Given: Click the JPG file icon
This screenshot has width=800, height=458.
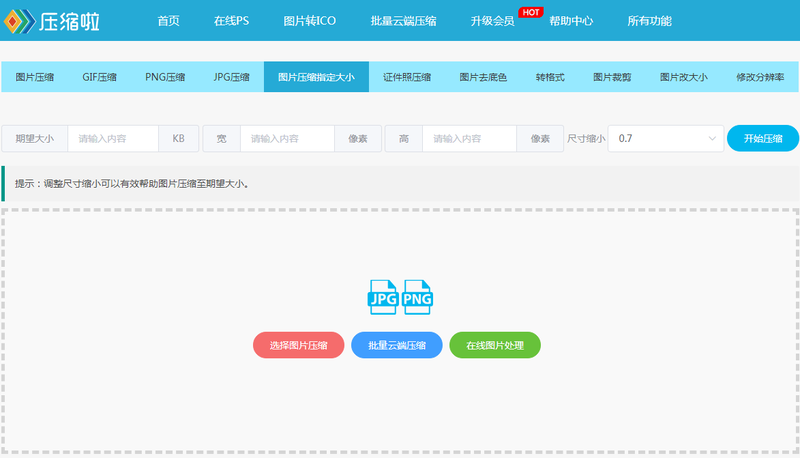Looking at the screenshot, I should tap(383, 297).
